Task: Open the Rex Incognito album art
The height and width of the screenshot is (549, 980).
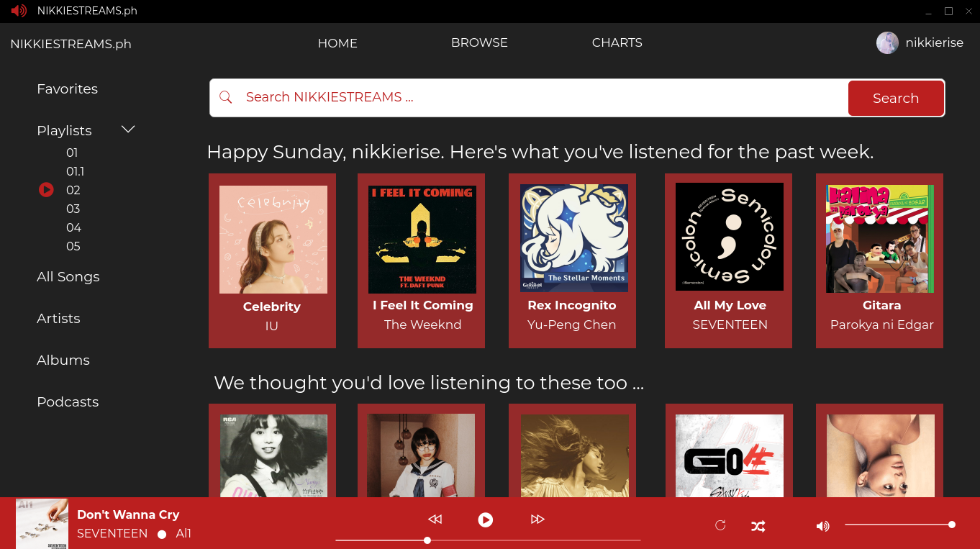Action: 574,238
